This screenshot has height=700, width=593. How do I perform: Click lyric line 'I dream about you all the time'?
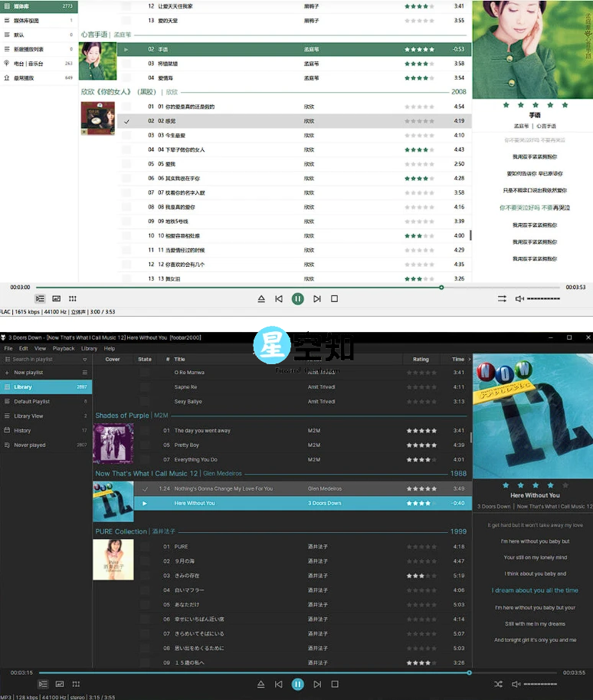(535, 590)
